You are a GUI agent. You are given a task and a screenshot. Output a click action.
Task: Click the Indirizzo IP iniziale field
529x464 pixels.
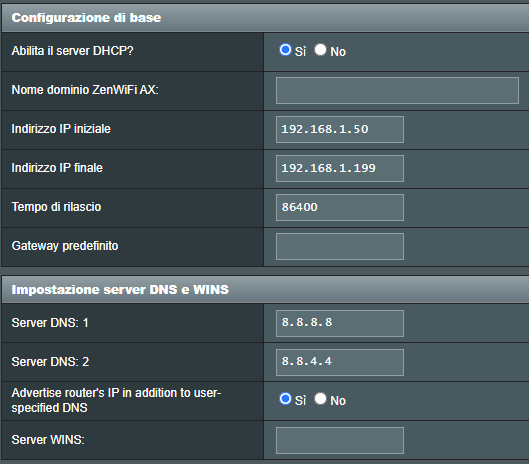click(x=340, y=129)
